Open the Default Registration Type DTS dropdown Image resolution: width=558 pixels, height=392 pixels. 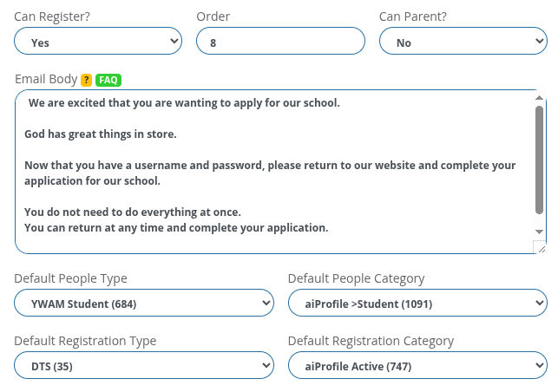click(144, 365)
